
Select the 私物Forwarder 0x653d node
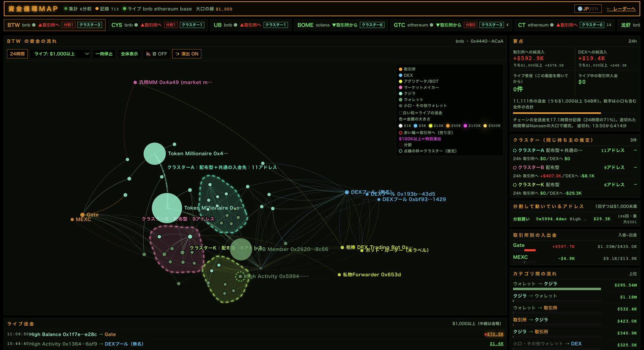pos(339,275)
